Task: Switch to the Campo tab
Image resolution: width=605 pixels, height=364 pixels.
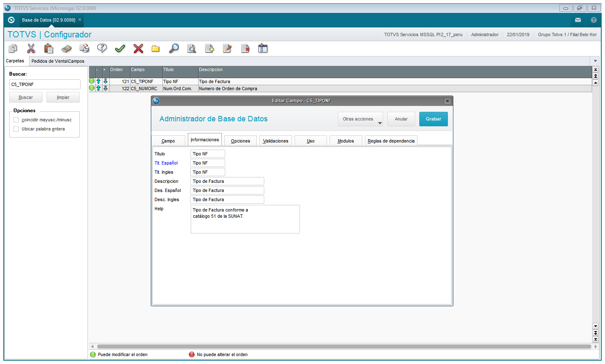Action: [168, 141]
